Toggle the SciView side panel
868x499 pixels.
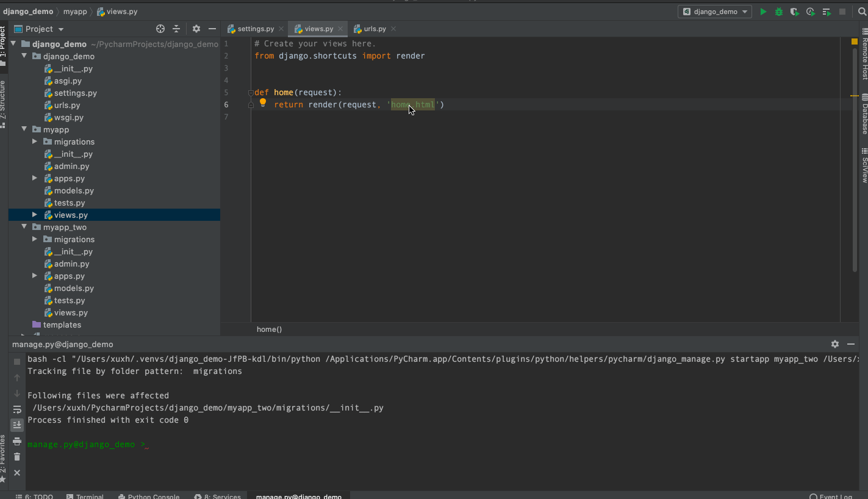click(864, 165)
